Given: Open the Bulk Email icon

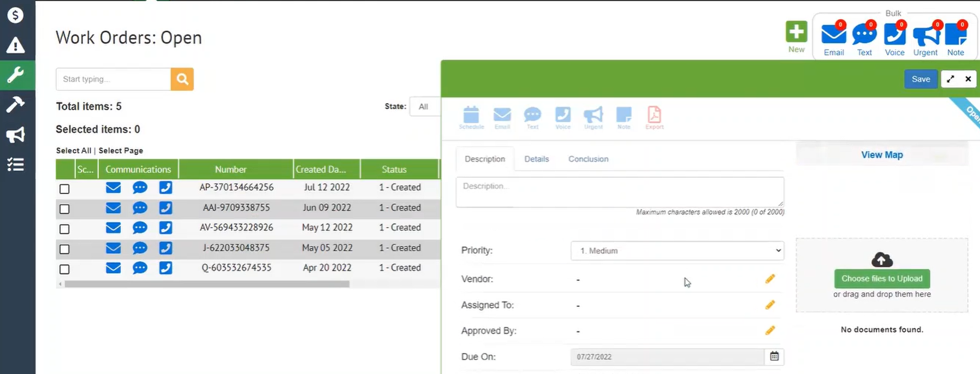Looking at the screenshot, I should [833, 35].
